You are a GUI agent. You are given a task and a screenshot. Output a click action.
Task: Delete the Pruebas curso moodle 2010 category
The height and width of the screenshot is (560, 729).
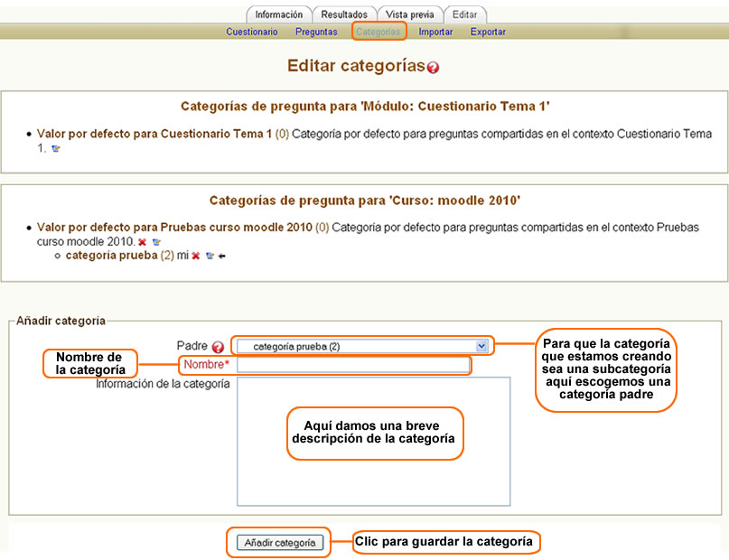[x=143, y=242]
